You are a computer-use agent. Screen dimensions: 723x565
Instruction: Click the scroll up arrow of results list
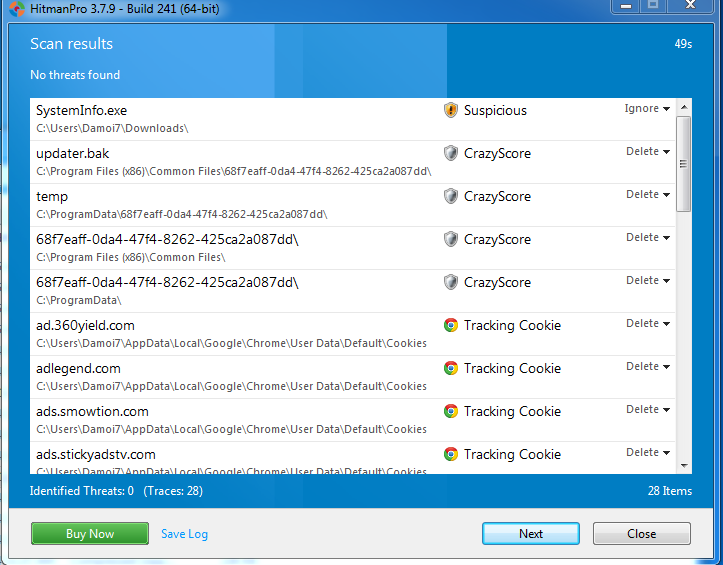click(684, 107)
